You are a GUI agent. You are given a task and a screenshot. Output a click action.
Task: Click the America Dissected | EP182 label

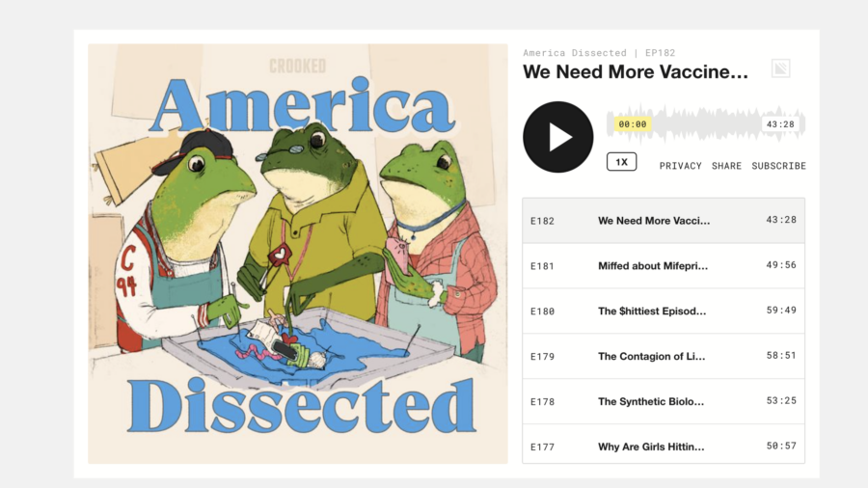tap(599, 53)
